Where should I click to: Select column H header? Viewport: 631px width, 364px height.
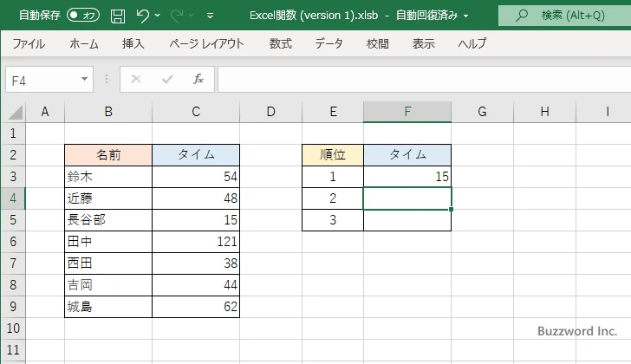tap(544, 112)
